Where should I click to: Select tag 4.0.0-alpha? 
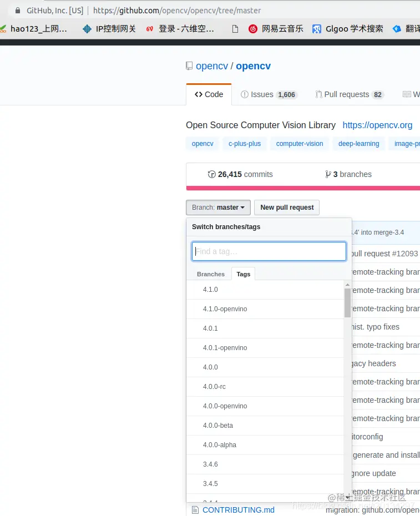pyautogui.click(x=265, y=445)
